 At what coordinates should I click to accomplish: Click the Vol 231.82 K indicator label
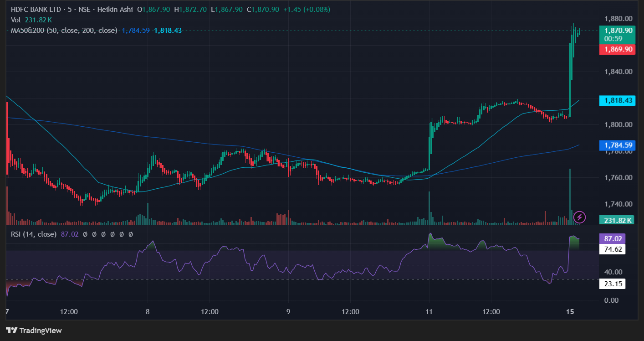[x=31, y=20]
